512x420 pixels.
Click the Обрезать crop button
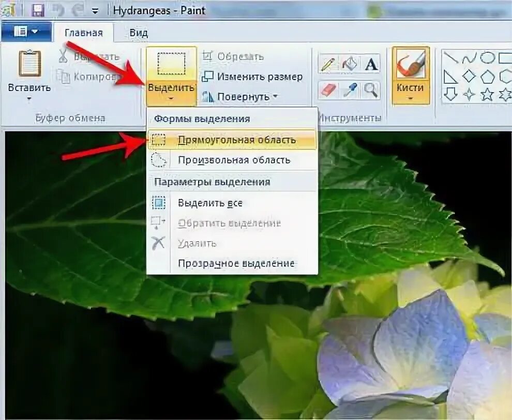[x=233, y=56]
